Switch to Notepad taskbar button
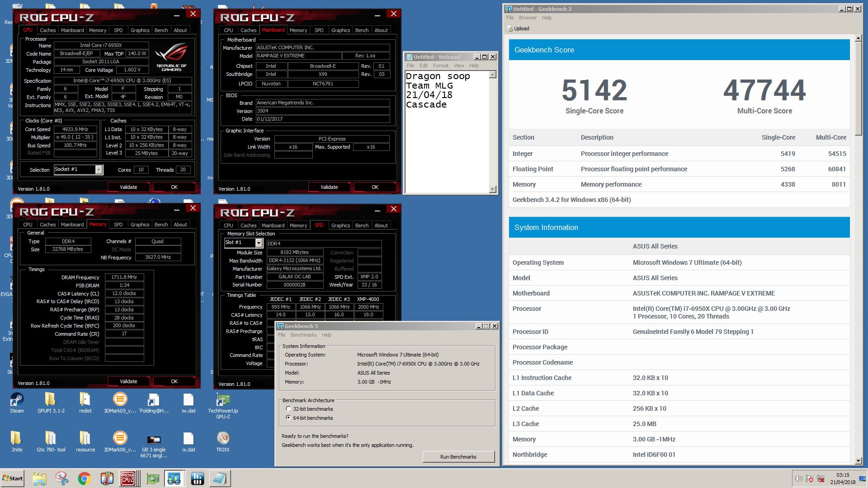 coord(220,479)
